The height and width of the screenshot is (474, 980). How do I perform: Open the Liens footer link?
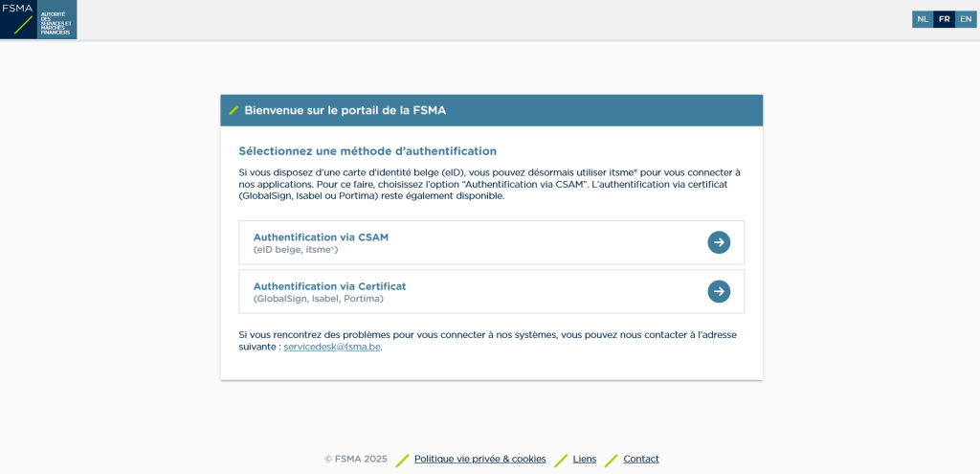[585, 459]
